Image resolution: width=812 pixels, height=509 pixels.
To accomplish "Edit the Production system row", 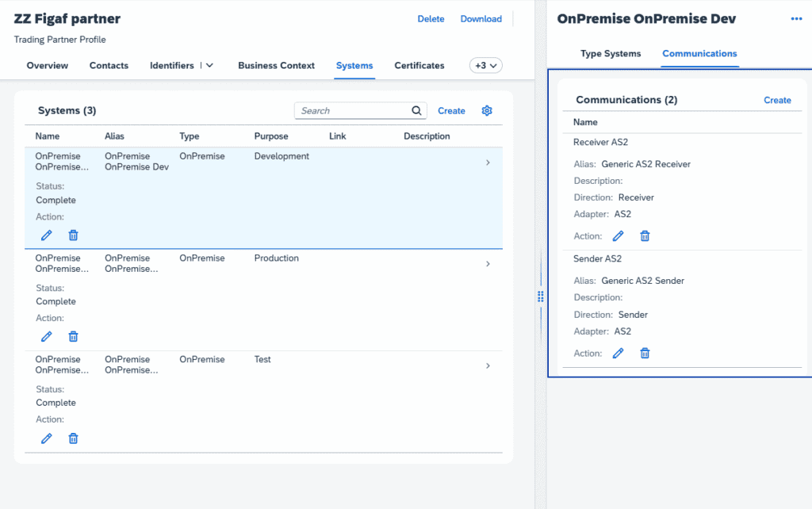I will (47, 337).
